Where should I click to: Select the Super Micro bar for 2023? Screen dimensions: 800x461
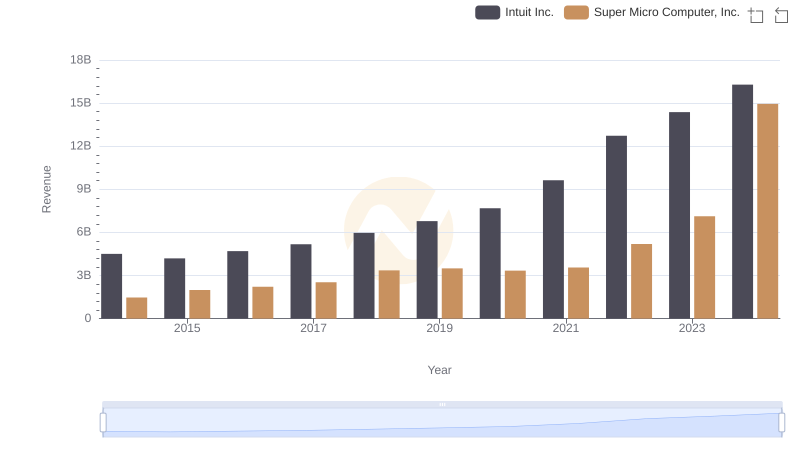coord(705,267)
